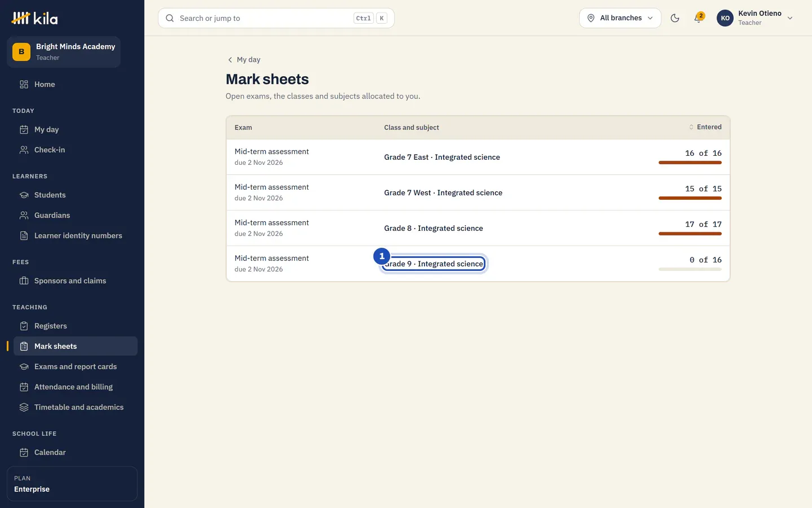Click the Attendance and billing icon
Viewport: 812px width, 508px height.
pos(24,387)
